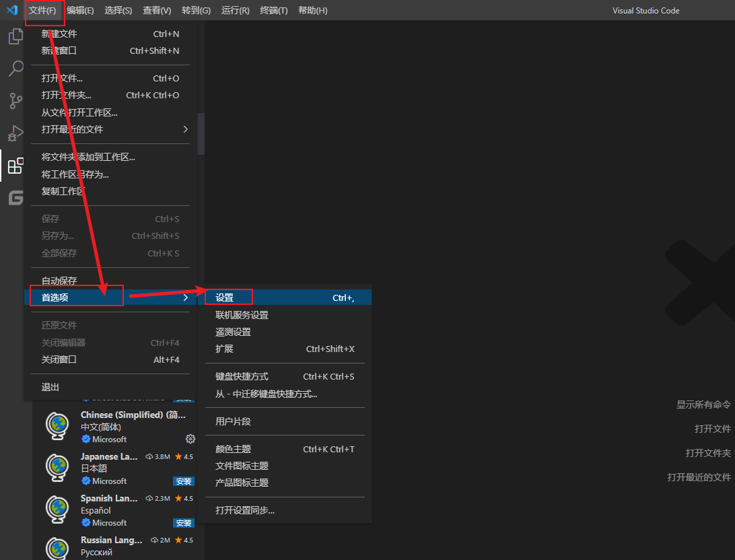Image resolution: width=735 pixels, height=560 pixels.
Task: Click 显示所有命令 on welcome screen
Action: 703,405
